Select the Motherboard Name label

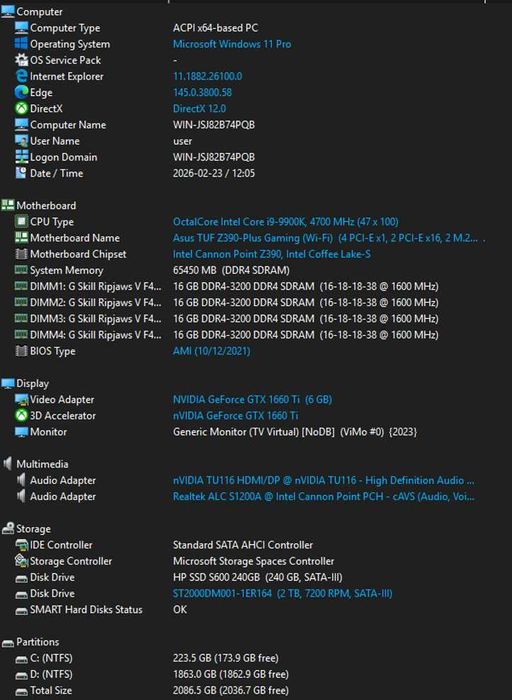[x=75, y=238]
